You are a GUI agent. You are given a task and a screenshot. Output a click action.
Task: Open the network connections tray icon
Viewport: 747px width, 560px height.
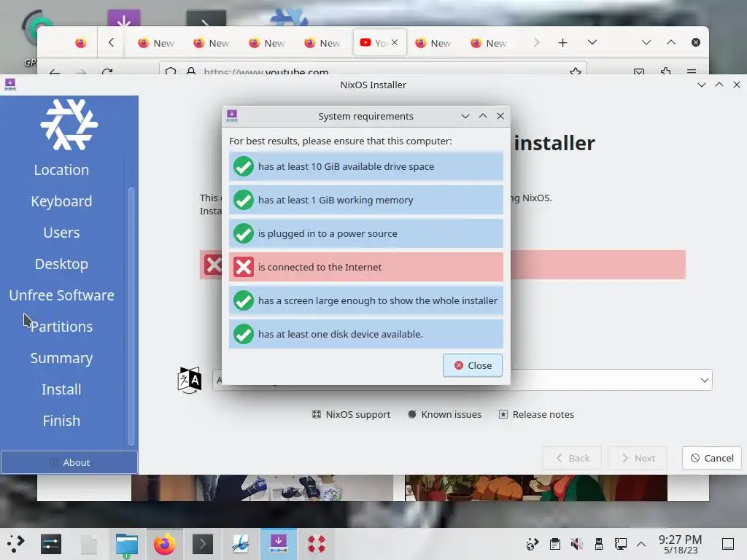[x=621, y=544]
